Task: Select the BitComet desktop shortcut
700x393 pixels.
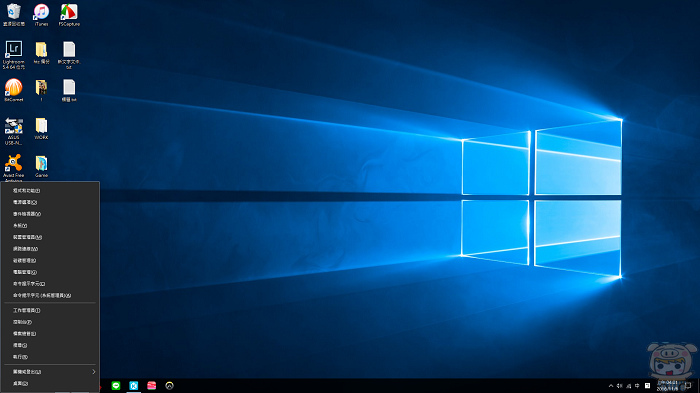Action: click(x=14, y=90)
